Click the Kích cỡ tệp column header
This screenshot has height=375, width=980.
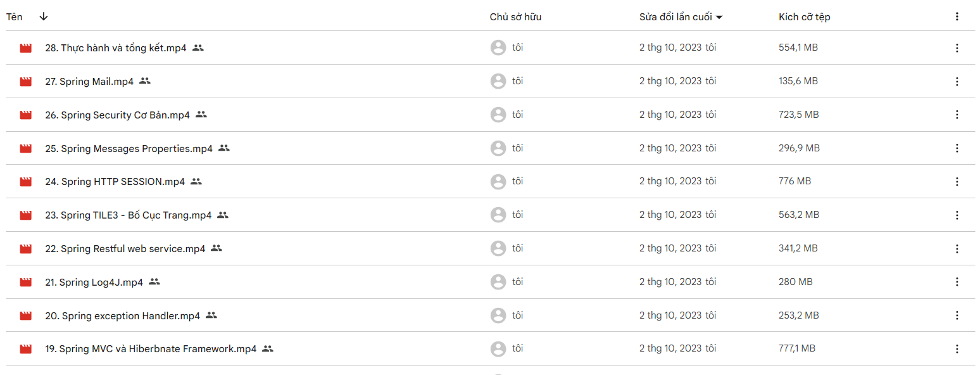(804, 17)
